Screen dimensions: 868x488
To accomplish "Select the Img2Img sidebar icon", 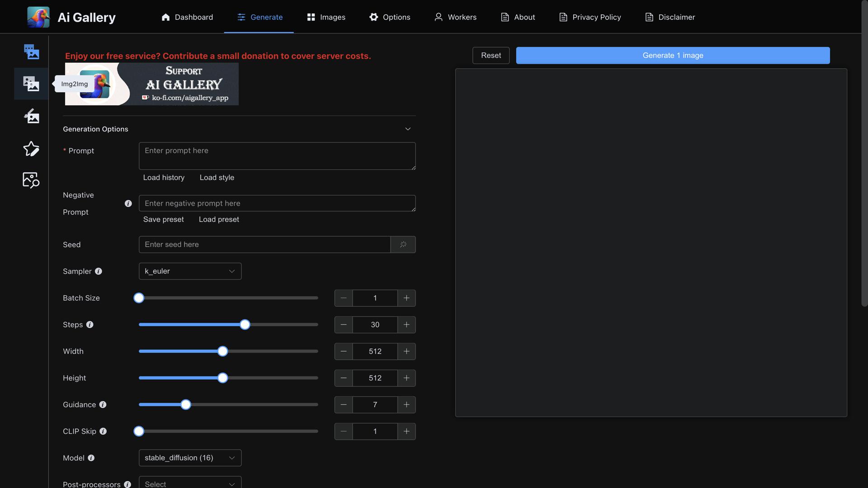I will coord(31,84).
